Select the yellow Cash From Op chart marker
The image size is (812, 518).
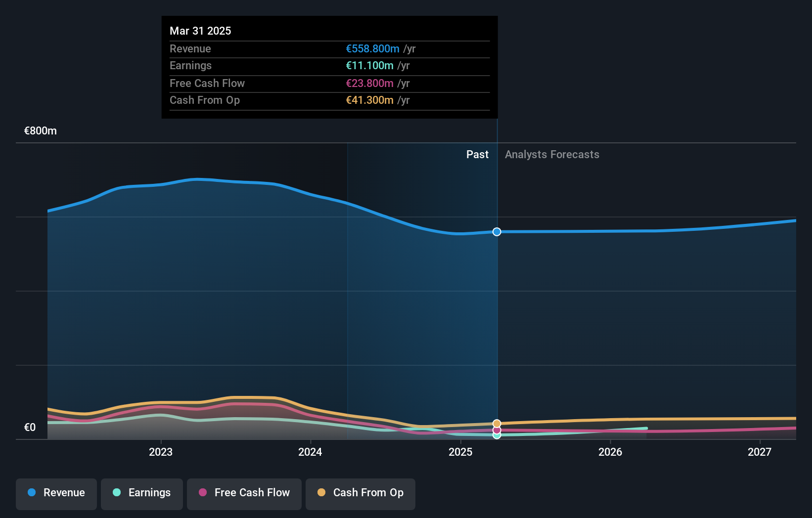496,424
